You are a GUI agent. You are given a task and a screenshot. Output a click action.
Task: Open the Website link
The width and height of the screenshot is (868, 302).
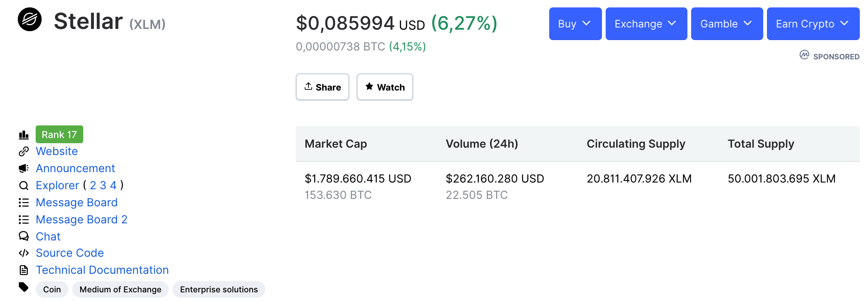pyautogui.click(x=57, y=151)
